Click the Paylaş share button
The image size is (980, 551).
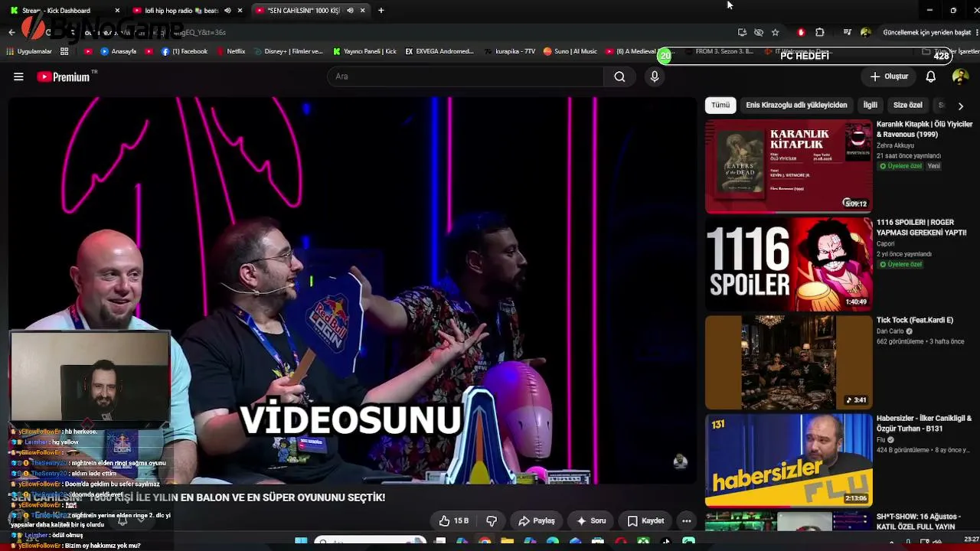(x=536, y=521)
